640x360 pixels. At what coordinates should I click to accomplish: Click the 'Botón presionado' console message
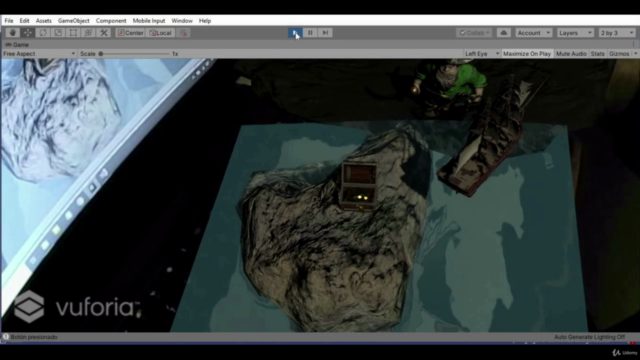pyautogui.click(x=34, y=337)
